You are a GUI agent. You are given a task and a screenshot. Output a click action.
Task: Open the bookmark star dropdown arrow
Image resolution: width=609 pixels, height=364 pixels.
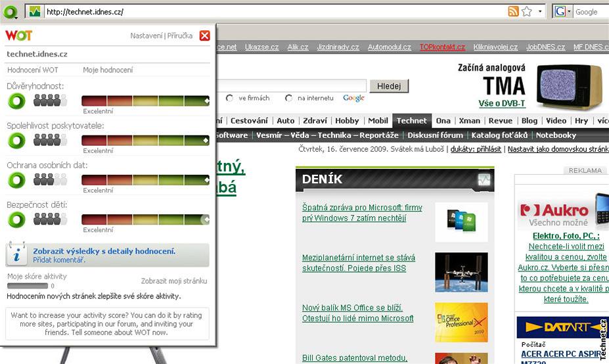click(x=540, y=11)
